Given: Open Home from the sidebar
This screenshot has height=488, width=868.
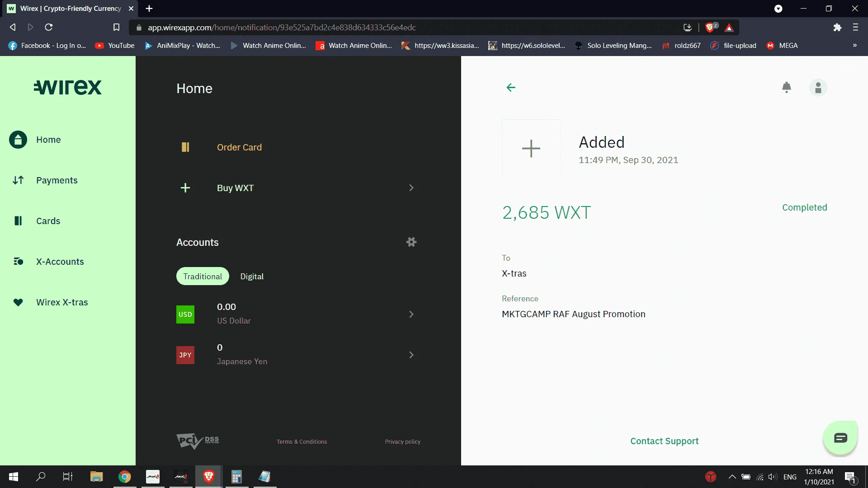Looking at the screenshot, I should (x=48, y=140).
